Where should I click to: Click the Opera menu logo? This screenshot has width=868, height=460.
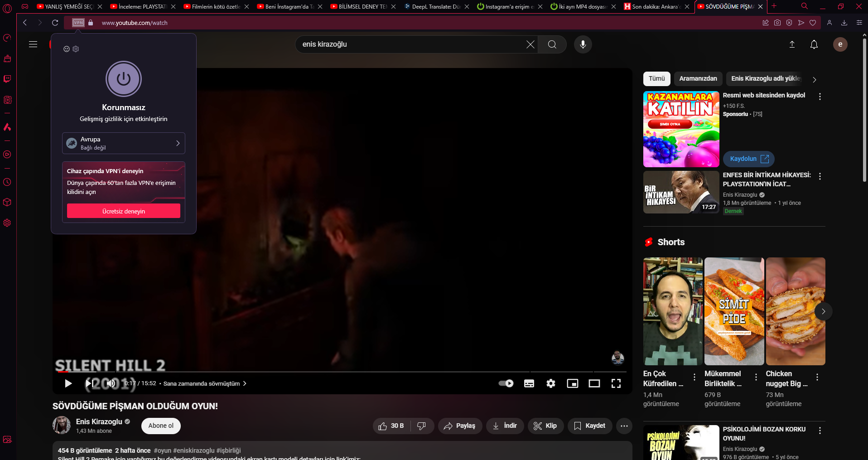7,8
